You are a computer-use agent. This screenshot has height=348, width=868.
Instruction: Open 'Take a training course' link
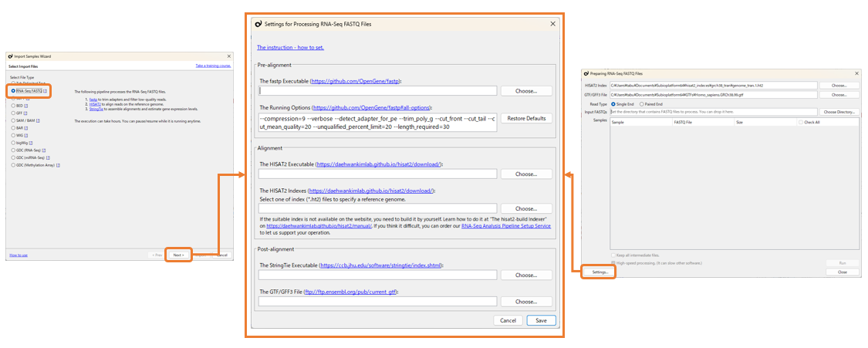click(x=213, y=66)
